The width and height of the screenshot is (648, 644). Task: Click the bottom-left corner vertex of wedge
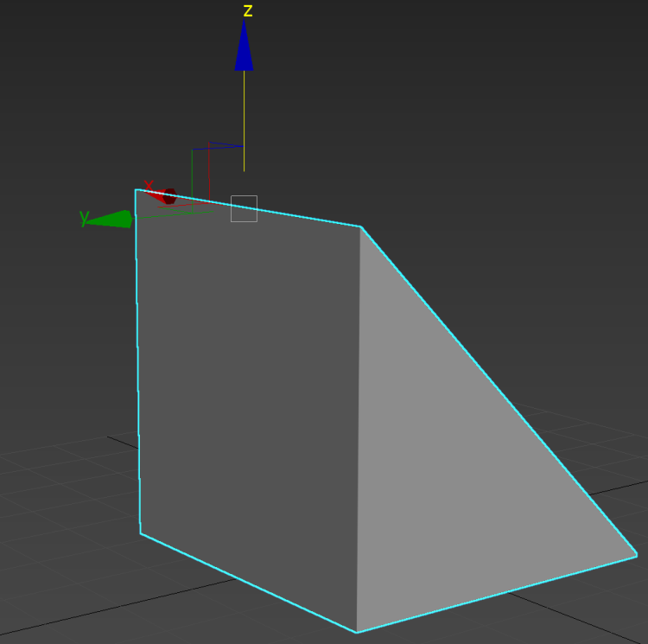click(x=141, y=533)
